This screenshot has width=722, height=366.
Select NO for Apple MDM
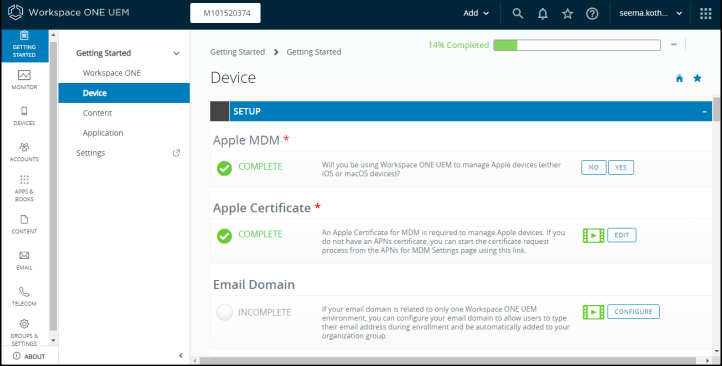click(x=594, y=168)
